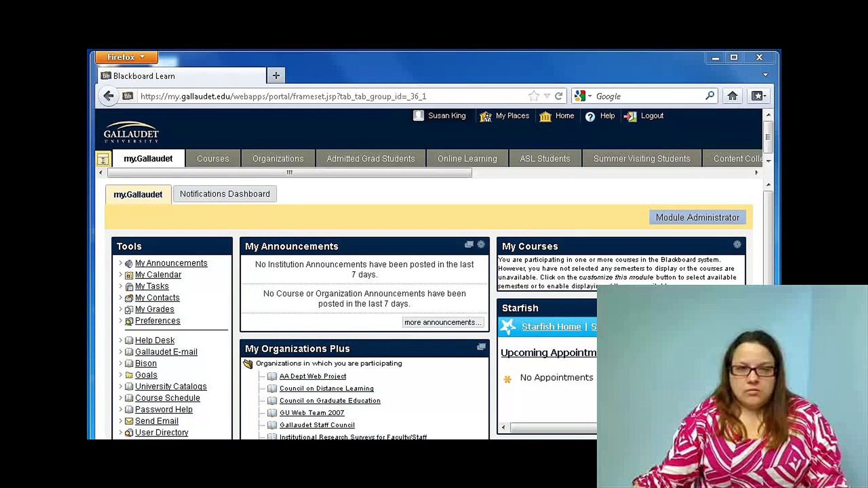Viewport: 868px width, 488px height.
Task: Open GU Web Team 2007 organization
Action: [312, 413]
